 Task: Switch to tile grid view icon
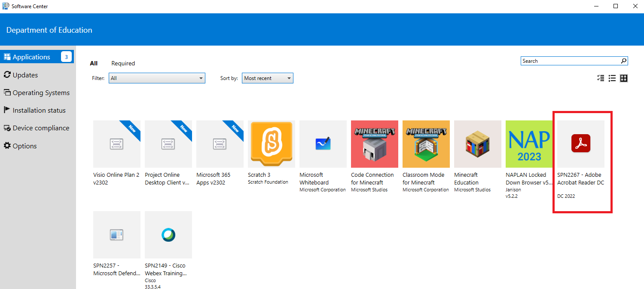624,78
